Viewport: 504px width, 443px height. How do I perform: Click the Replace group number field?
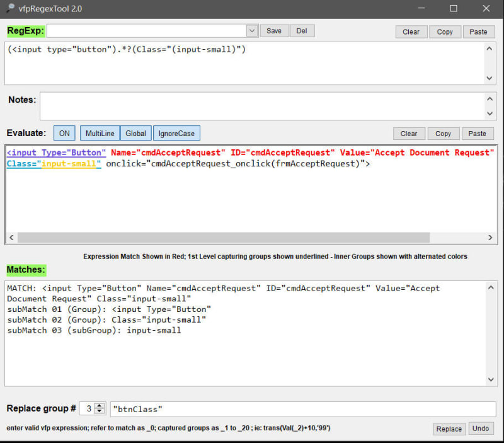pyautogui.click(x=88, y=408)
